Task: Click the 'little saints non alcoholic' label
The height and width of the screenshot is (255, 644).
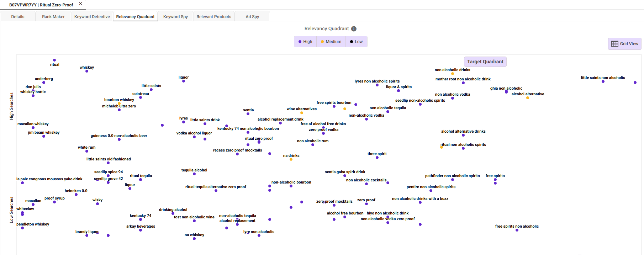Action: [603, 78]
